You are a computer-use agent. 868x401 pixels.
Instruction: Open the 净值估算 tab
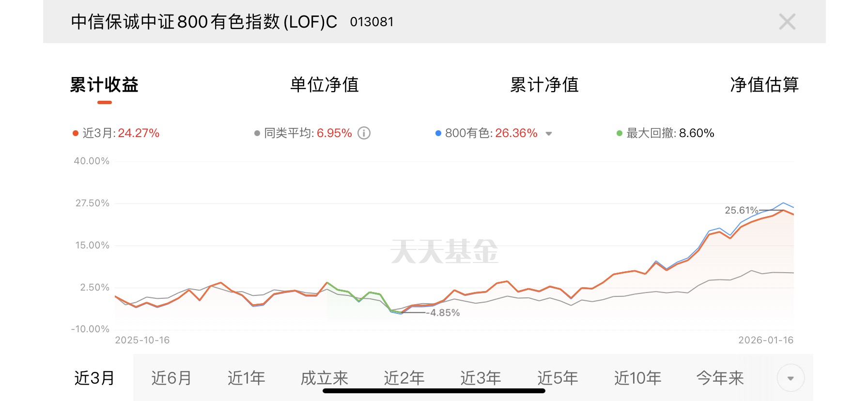pyautogui.click(x=764, y=85)
